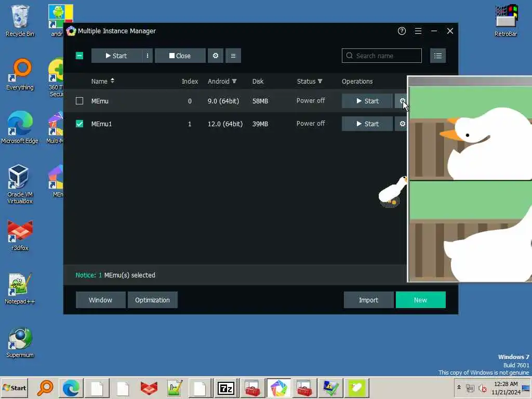Click batch Close button in toolbar
This screenshot has width=532, height=399.
(180, 56)
